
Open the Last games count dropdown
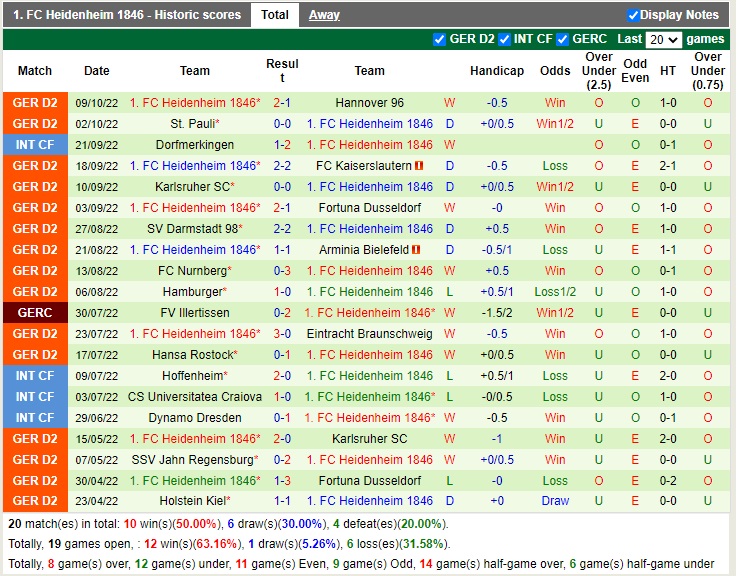tap(664, 39)
